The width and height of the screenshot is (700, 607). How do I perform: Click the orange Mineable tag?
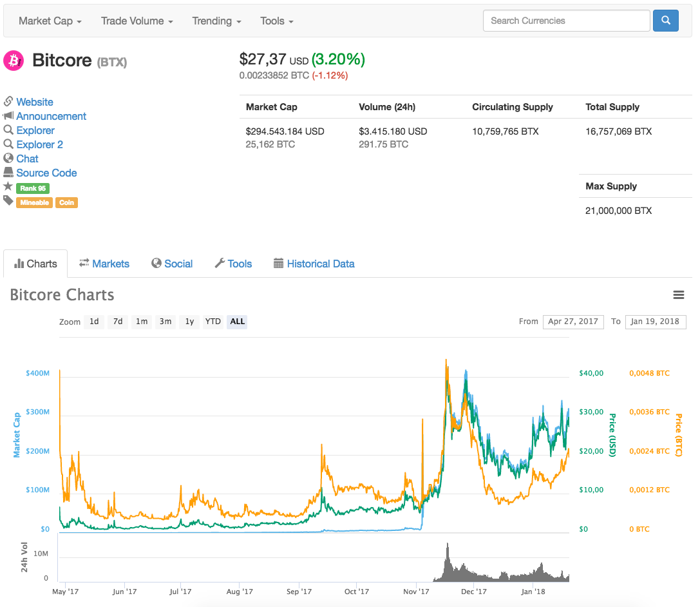click(x=34, y=202)
